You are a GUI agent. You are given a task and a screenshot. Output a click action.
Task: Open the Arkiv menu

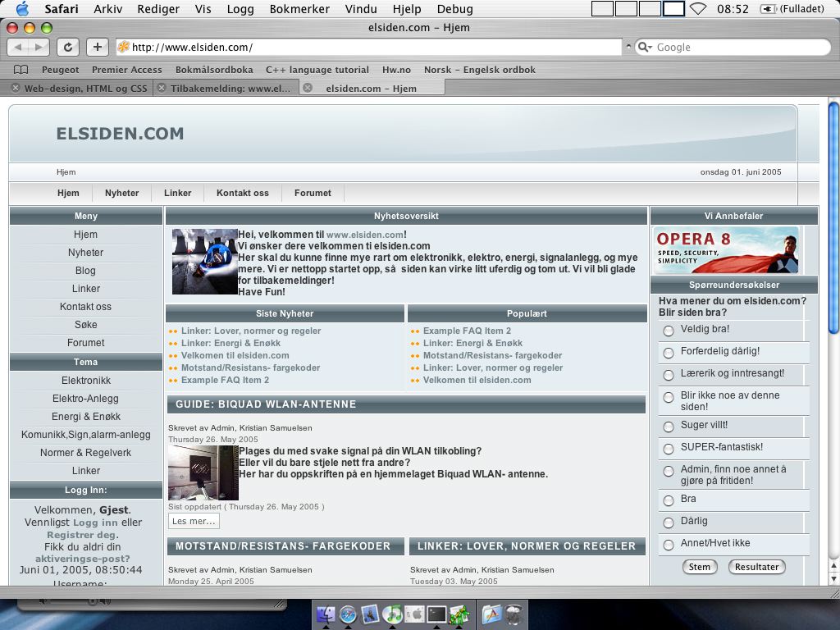click(x=107, y=8)
